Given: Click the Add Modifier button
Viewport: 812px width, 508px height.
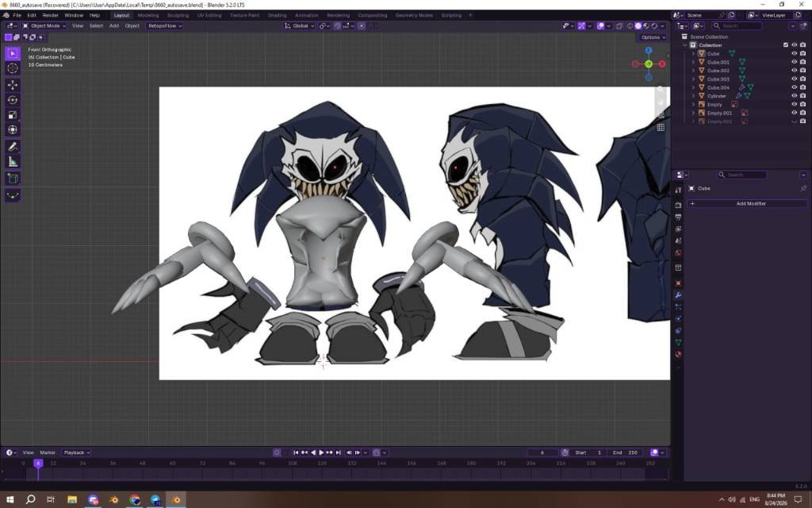Looking at the screenshot, I should pos(747,204).
